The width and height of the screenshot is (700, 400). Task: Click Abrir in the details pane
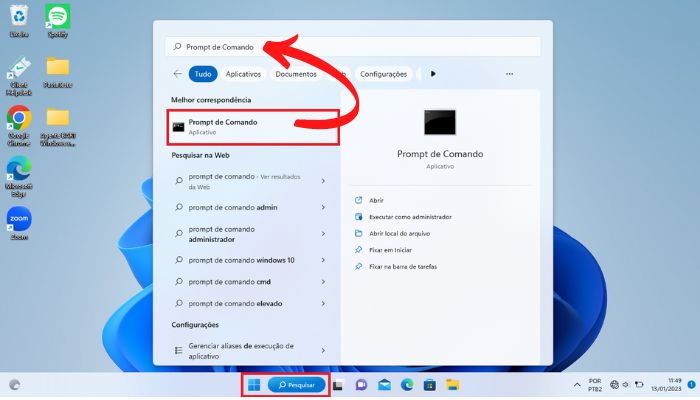click(x=376, y=200)
